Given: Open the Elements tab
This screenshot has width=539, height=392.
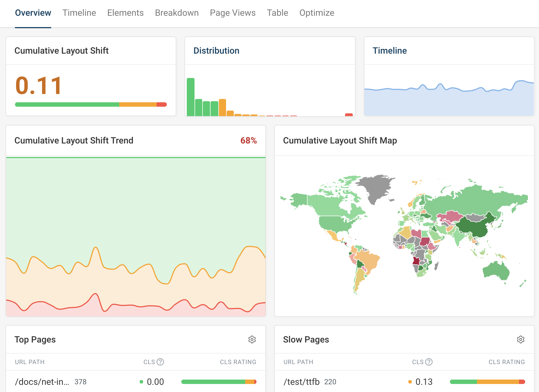Looking at the screenshot, I should coord(125,13).
